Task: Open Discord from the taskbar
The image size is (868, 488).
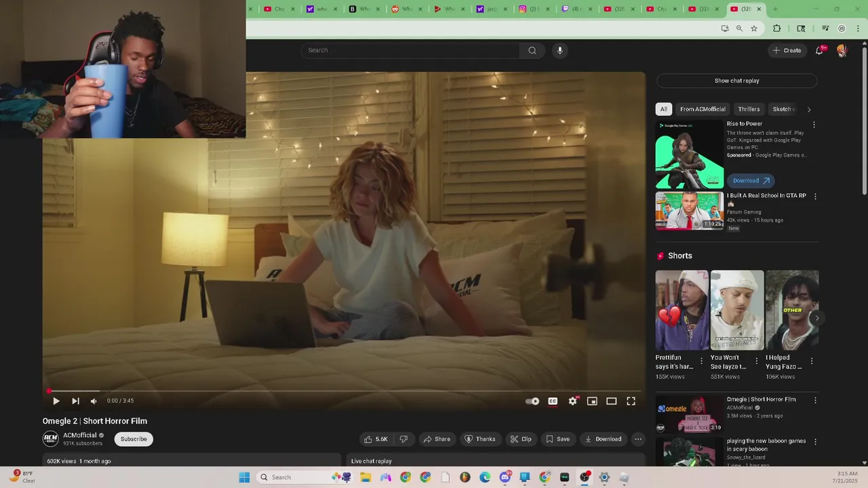Action: click(x=505, y=477)
